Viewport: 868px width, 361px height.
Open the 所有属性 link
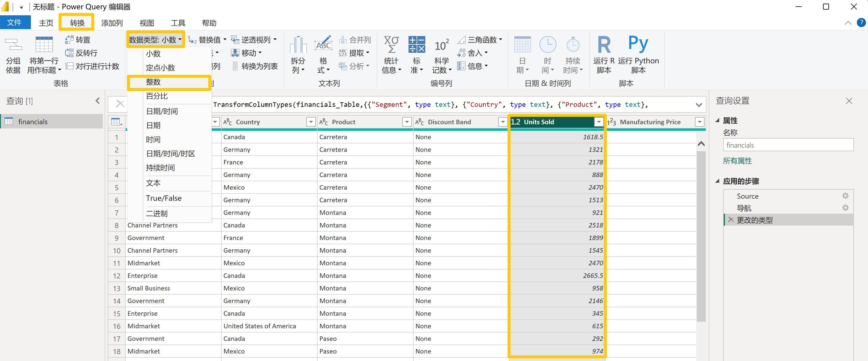(737, 161)
